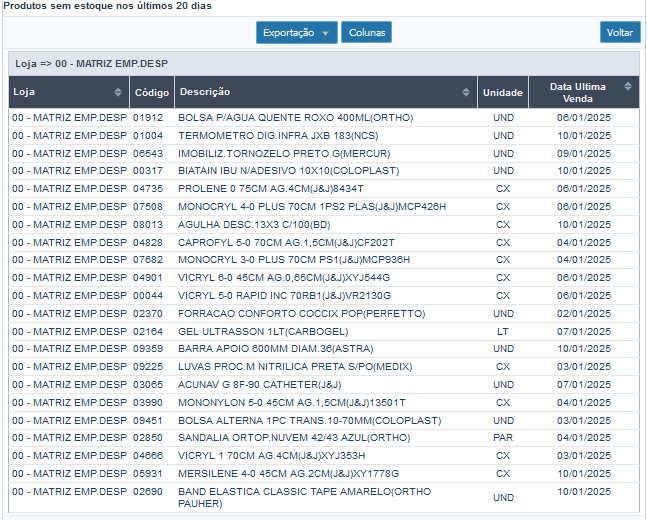Viewport: 647px width, 520px height.
Task: Select description MONOCRYL 4-0 PLUS 70CM 1PS2
Action: (x=312, y=207)
